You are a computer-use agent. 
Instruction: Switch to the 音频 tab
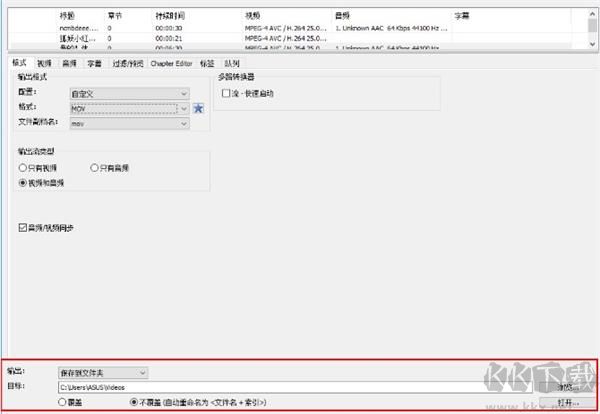70,64
